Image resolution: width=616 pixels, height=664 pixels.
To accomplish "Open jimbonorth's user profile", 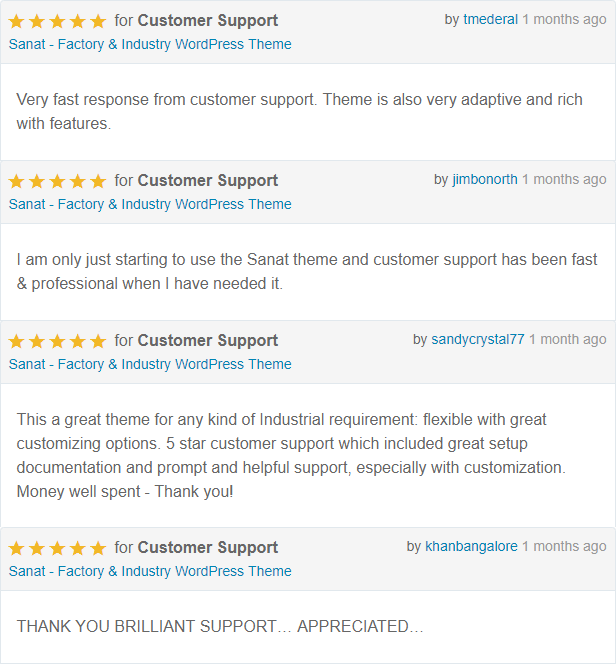I will coord(485,180).
